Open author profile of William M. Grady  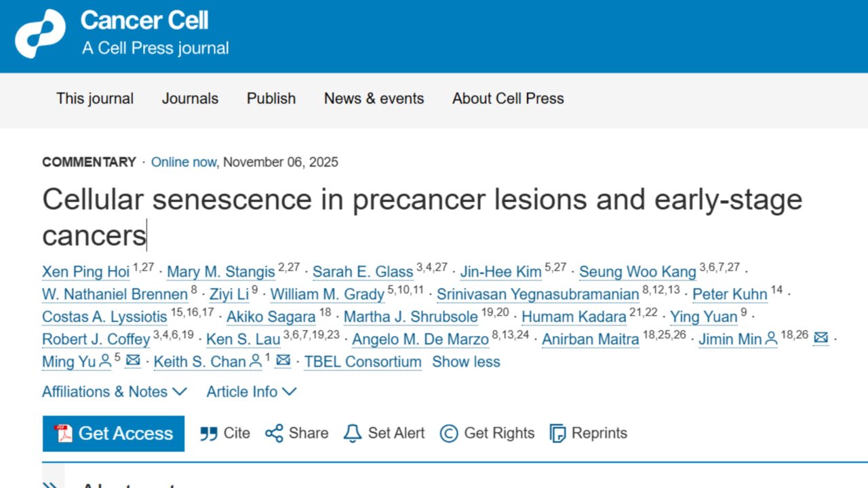[326, 294]
